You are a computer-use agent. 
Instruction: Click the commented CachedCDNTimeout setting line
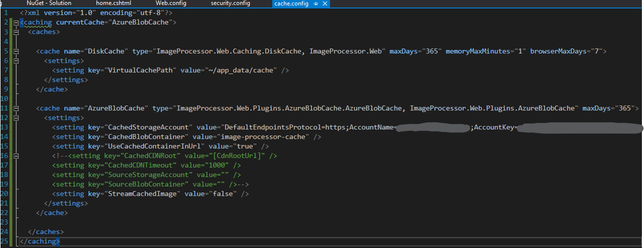pos(146,165)
